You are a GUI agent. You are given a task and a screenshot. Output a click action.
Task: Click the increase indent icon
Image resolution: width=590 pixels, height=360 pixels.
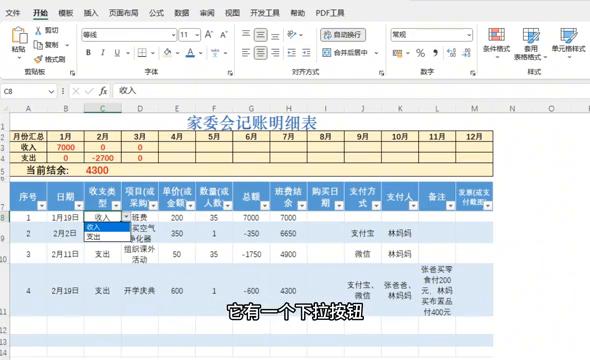306,53
